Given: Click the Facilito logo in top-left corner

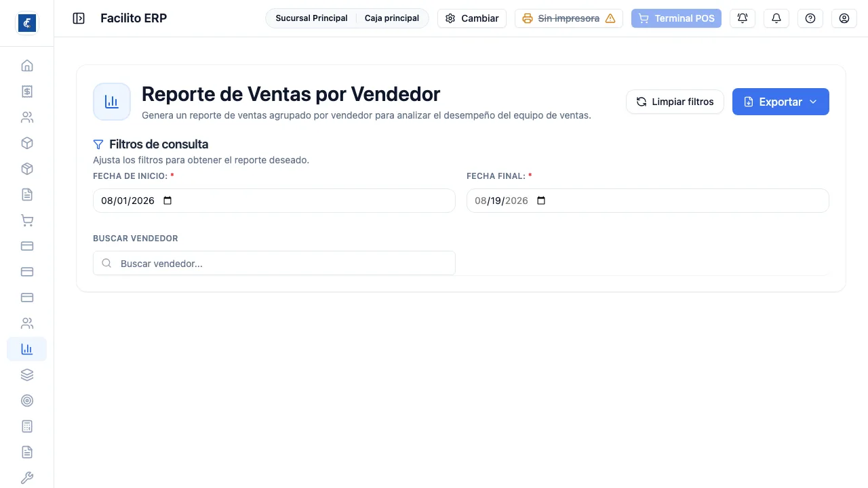Looking at the screenshot, I should pyautogui.click(x=27, y=23).
